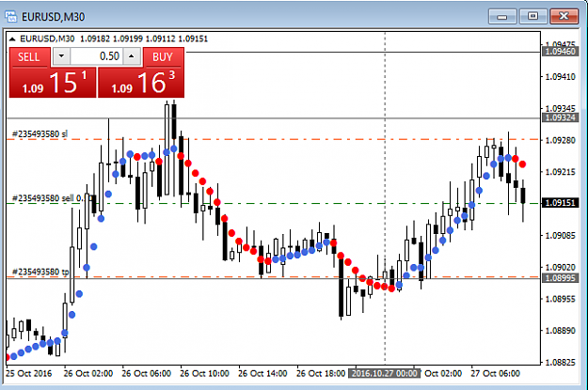
Task: Click the 26 Oct 18:00 time label
Action: (321, 373)
